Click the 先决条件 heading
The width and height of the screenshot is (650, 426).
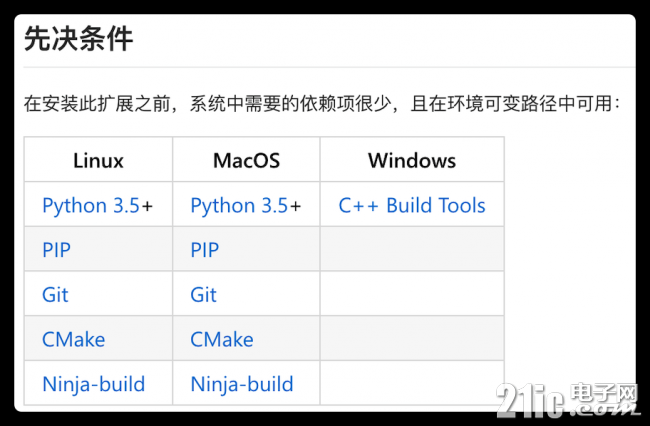[x=78, y=39]
